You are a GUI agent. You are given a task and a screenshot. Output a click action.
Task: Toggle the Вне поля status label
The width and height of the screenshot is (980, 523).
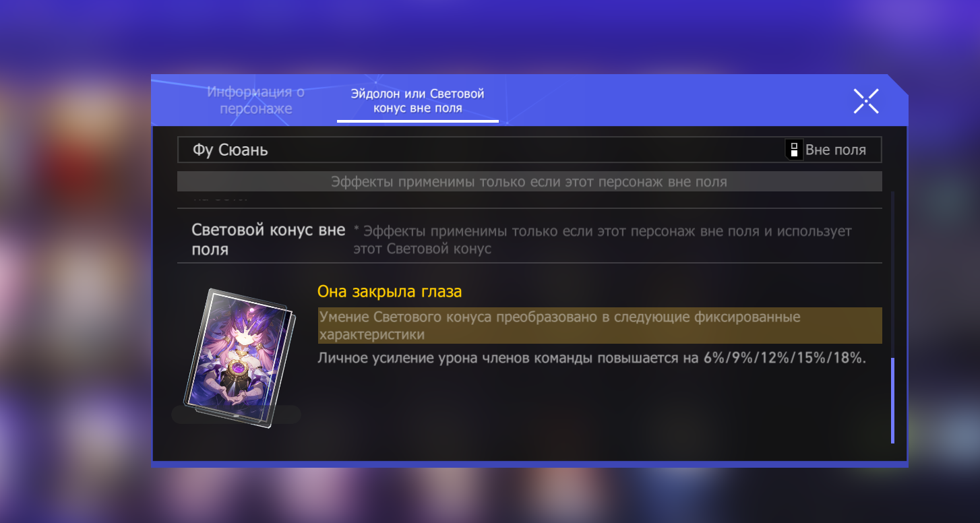pos(835,150)
